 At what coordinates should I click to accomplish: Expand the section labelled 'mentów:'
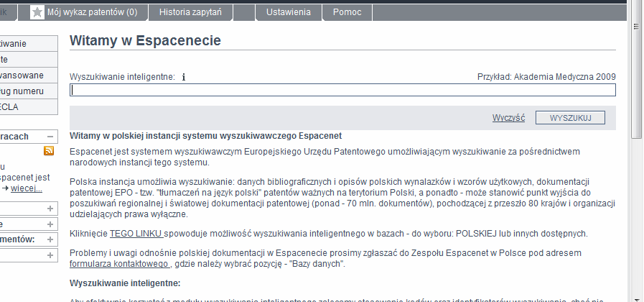(50, 239)
